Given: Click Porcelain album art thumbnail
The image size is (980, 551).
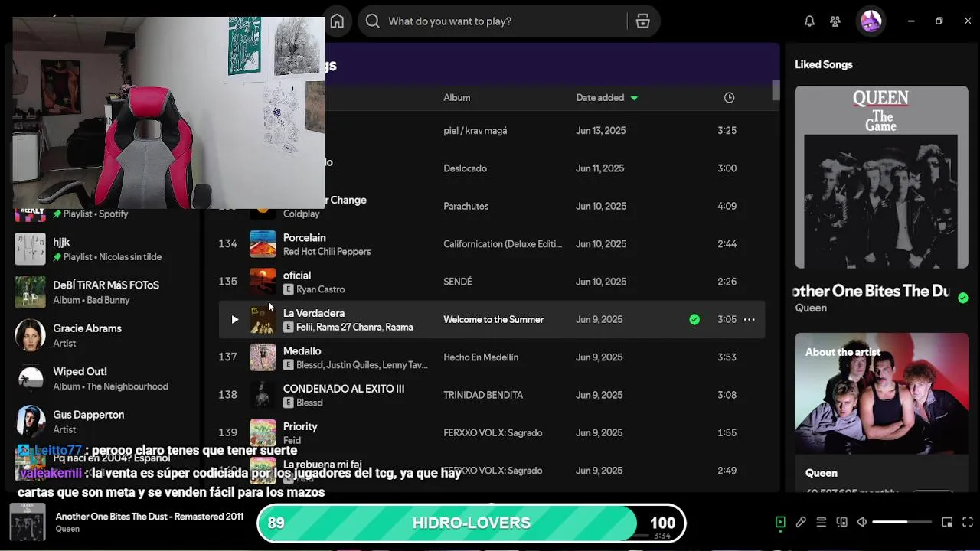Looking at the screenshot, I should click(x=263, y=244).
